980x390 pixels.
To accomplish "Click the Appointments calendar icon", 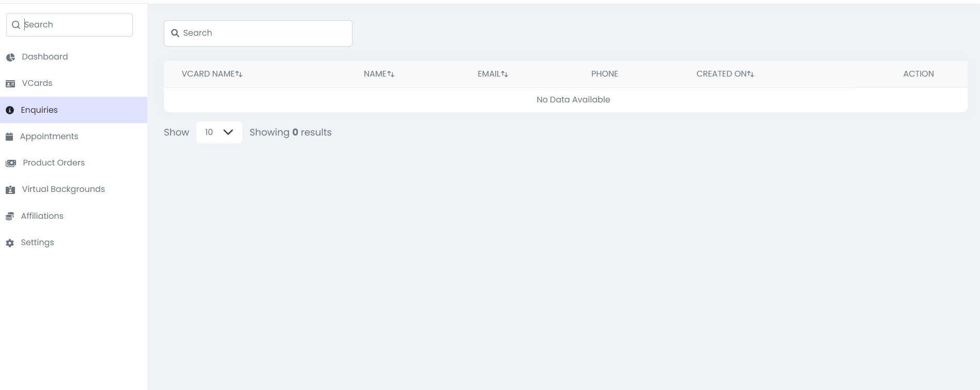I will [x=9, y=137].
